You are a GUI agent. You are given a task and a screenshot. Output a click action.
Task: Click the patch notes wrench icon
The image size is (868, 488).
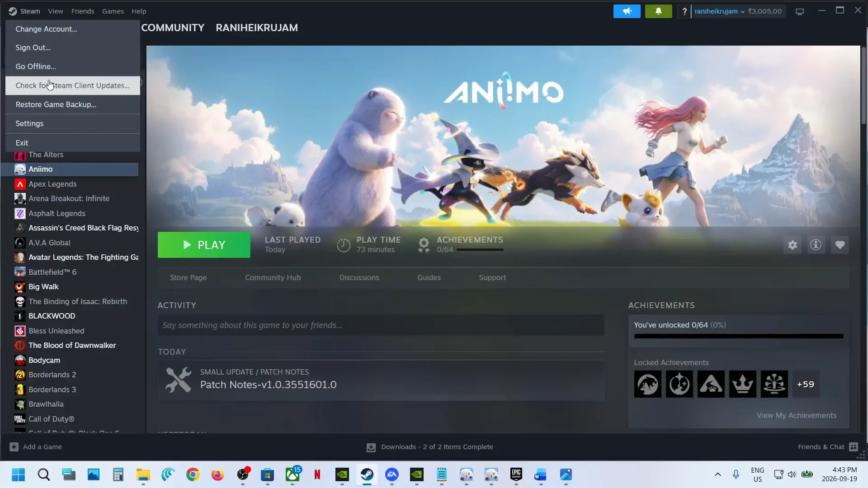(x=178, y=380)
